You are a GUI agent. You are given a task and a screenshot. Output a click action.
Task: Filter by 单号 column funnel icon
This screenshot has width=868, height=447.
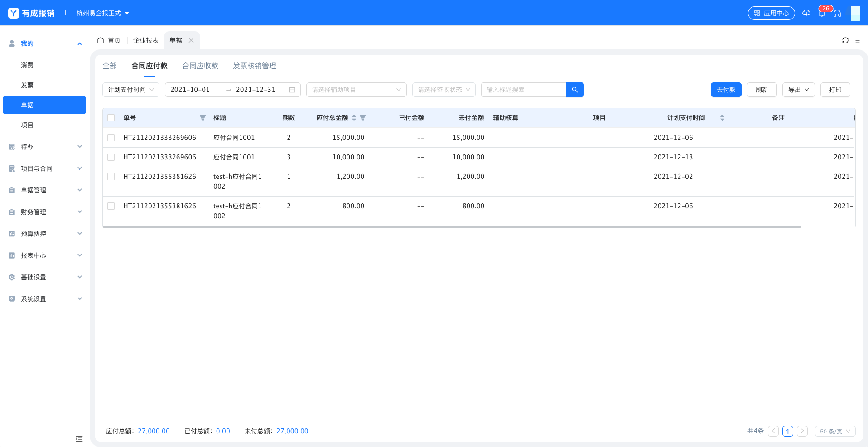pyautogui.click(x=203, y=118)
